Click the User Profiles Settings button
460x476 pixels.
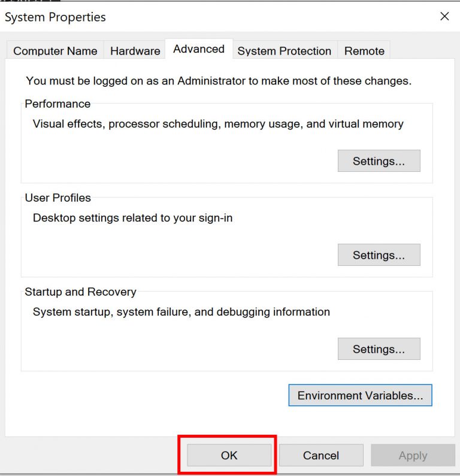pyautogui.click(x=379, y=255)
